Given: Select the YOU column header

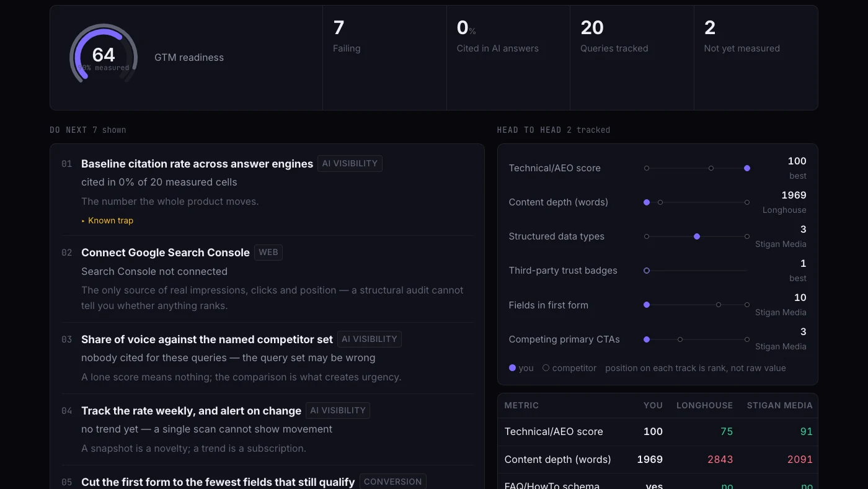Looking at the screenshot, I should tap(653, 405).
